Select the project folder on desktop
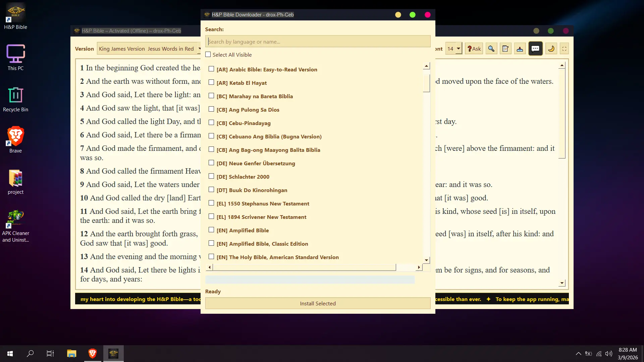644x362 pixels. coord(15,182)
